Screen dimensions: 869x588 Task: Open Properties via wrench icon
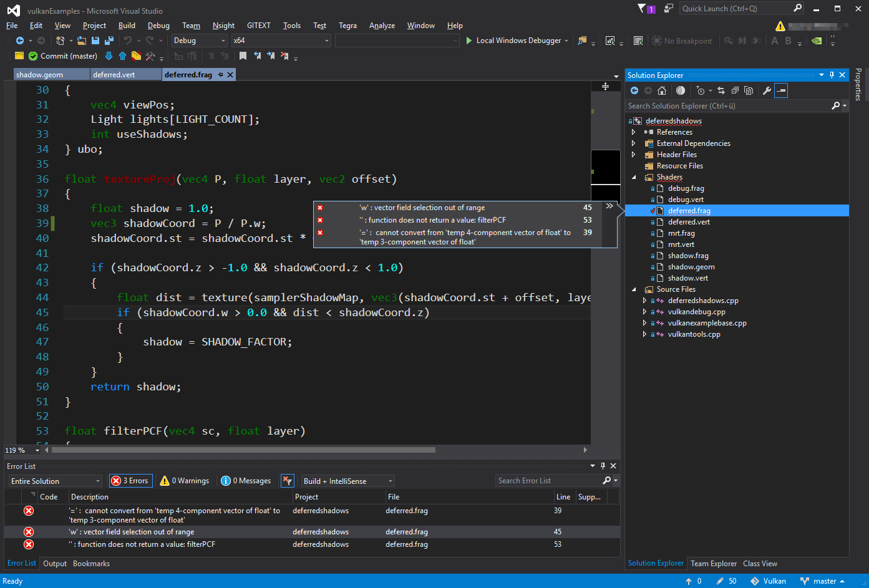coord(767,90)
